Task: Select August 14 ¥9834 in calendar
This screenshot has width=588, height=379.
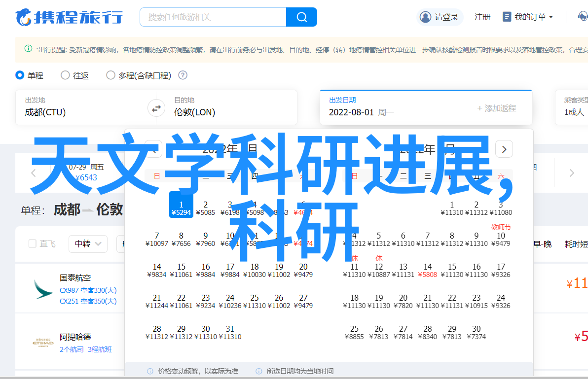Action: point(157,271)
